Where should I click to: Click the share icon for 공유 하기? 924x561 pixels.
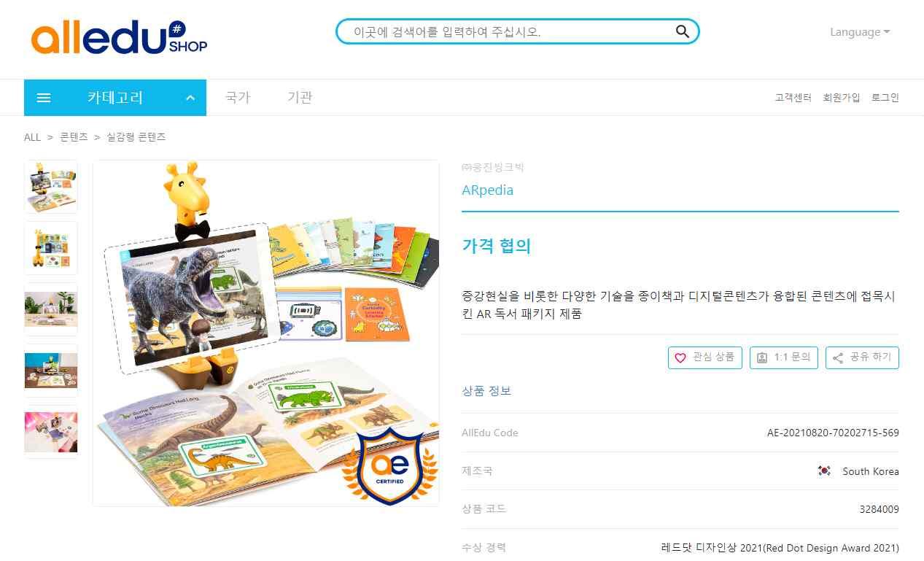[838, 357]
